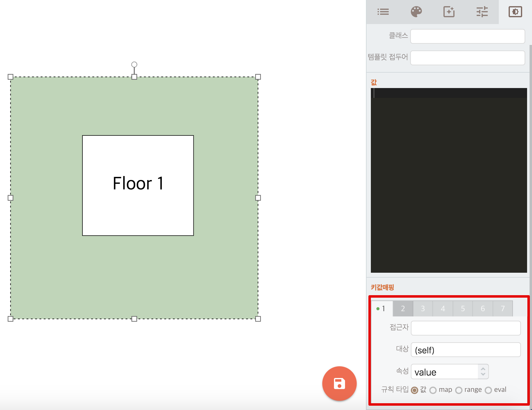Select key mapping tab 4
532x410 pixels.
tap(443, 308)
